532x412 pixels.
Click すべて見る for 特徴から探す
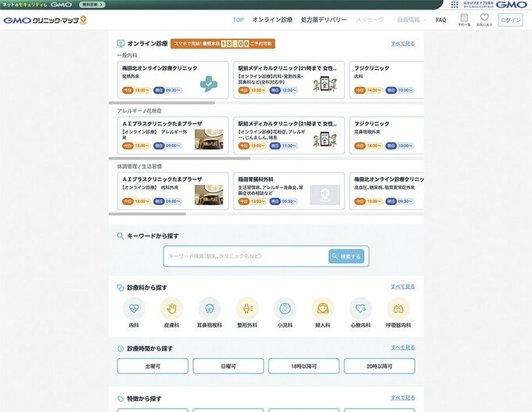coord(403,398)
